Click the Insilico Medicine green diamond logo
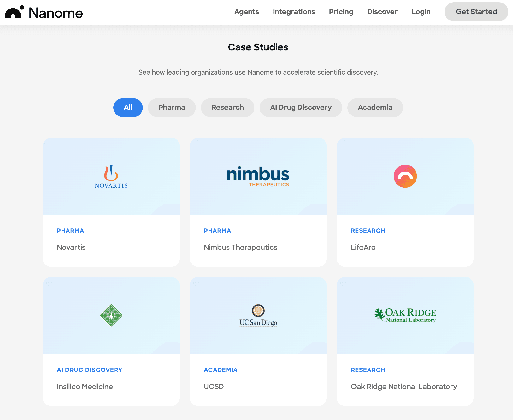This screenshot has height=420, width=513. [x=111, y=315]
